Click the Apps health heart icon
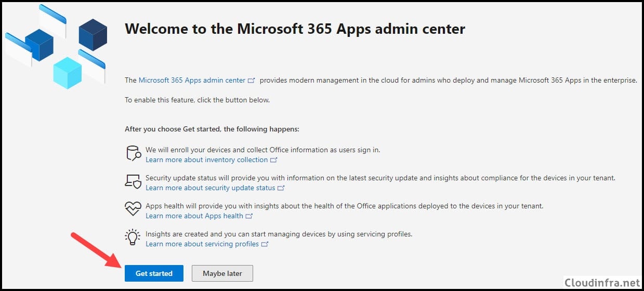The height and width of the screenshot is (291, 644). (x=133, y=209)
